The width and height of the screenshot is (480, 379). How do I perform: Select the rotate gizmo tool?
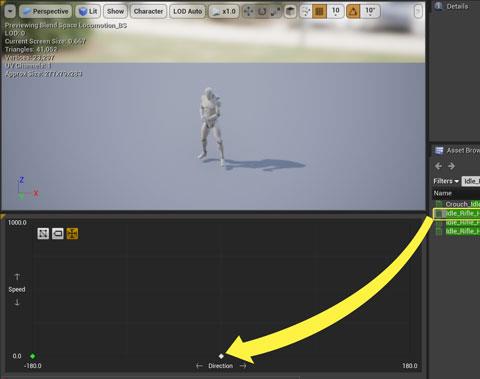[262, 12]
